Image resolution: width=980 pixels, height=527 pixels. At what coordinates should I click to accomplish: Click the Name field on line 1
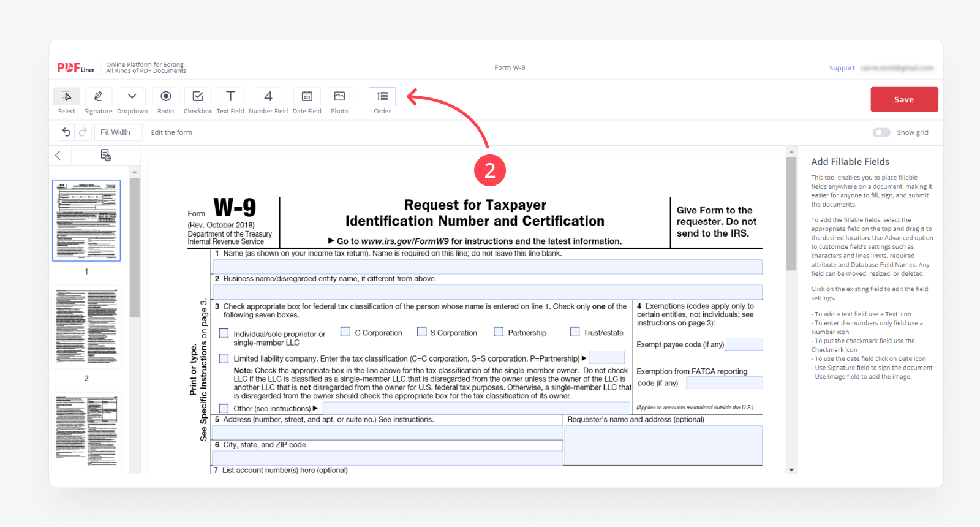[488, 267]
